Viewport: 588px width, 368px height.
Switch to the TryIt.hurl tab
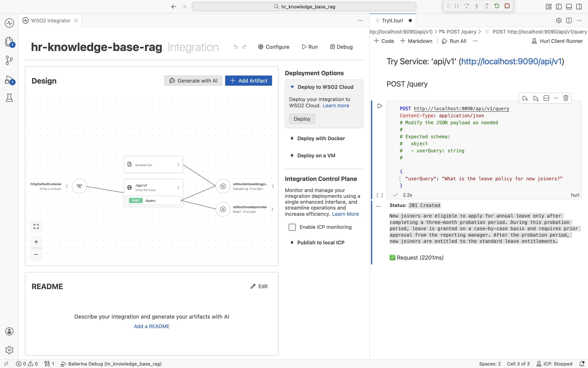coord(392,20)
